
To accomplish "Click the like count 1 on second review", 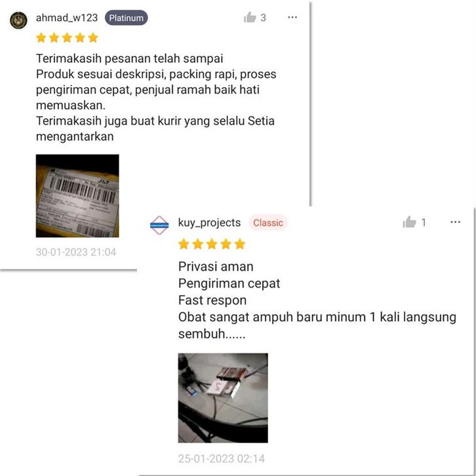I will (424, 222).
